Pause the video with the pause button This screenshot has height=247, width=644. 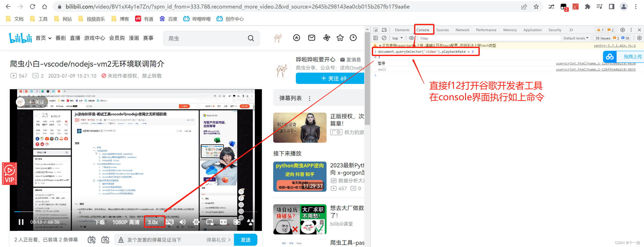(21, 222)
